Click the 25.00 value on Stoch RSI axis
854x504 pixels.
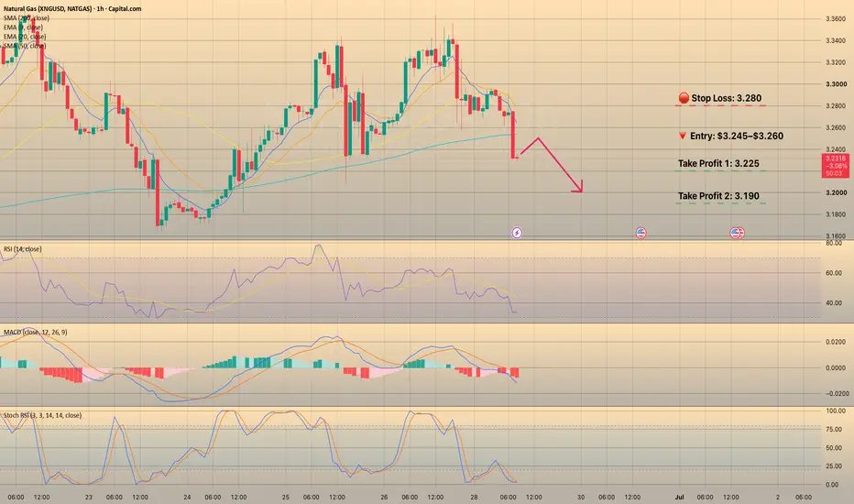834,466
